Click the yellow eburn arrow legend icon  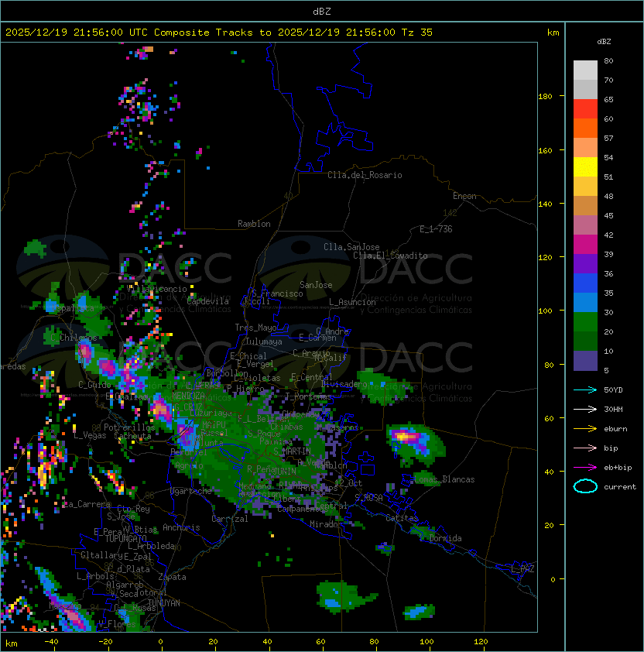[585, 429]
